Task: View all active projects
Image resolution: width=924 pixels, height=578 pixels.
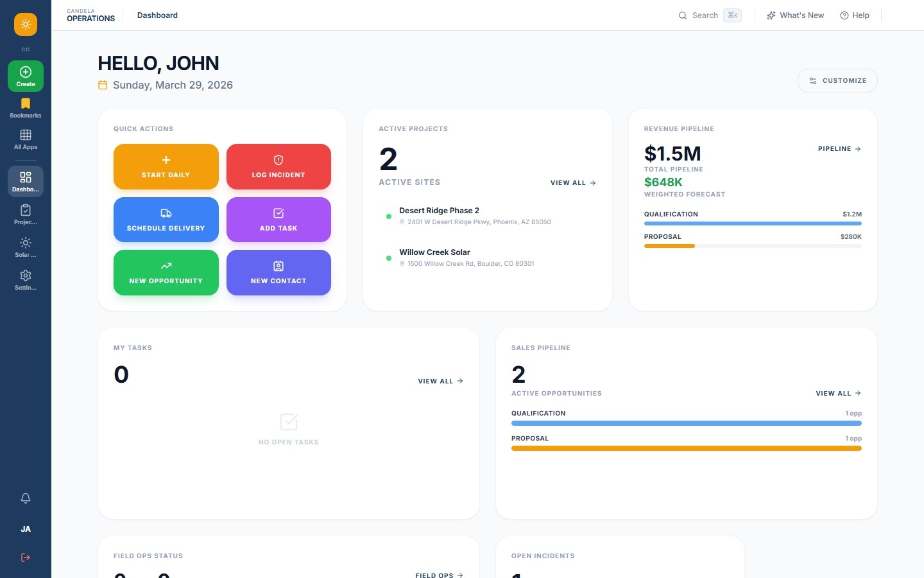Action: (573, 183)
